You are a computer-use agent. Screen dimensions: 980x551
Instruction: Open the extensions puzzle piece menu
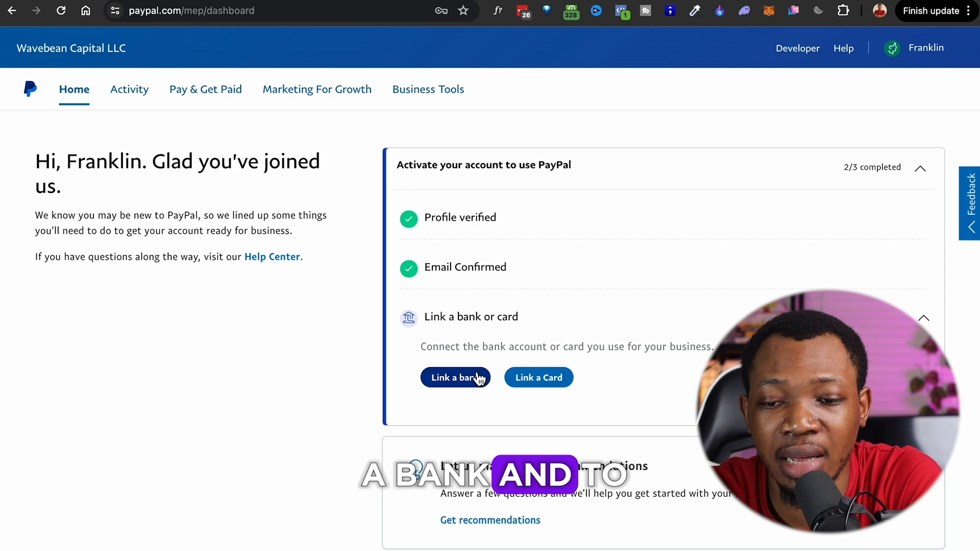tap(843, 11)
